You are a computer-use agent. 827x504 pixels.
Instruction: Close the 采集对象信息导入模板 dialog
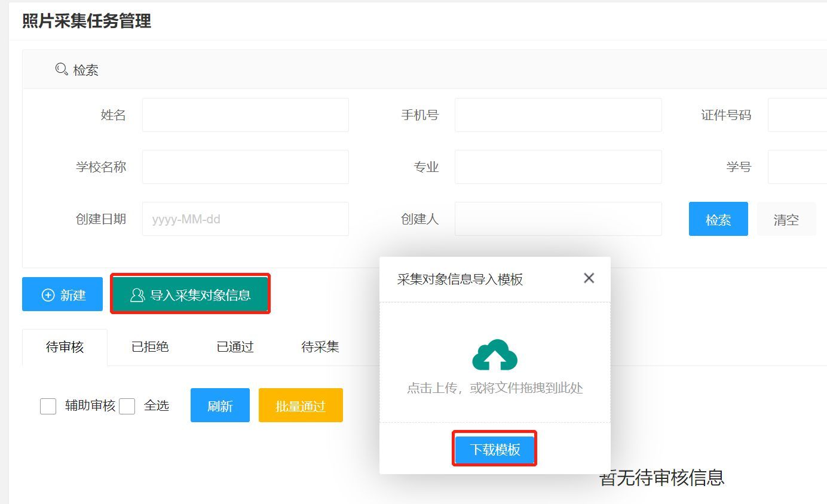pos(589,278)
